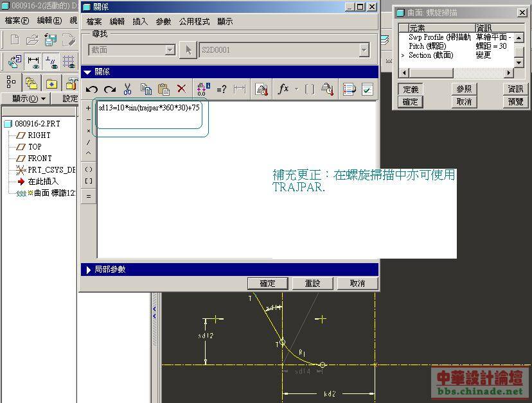Select Pitch (螺距) row in element list

(x=456, y=46)
